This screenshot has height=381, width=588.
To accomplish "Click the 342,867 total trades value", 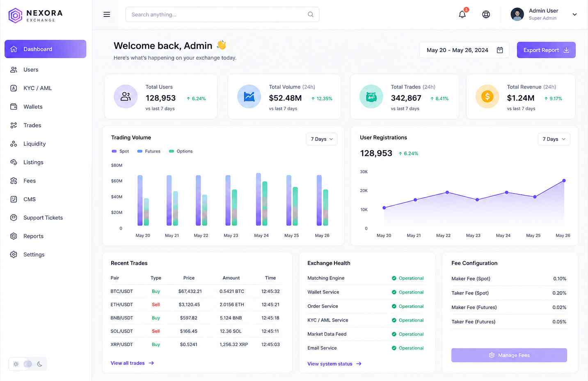I will tap(406, 98).
